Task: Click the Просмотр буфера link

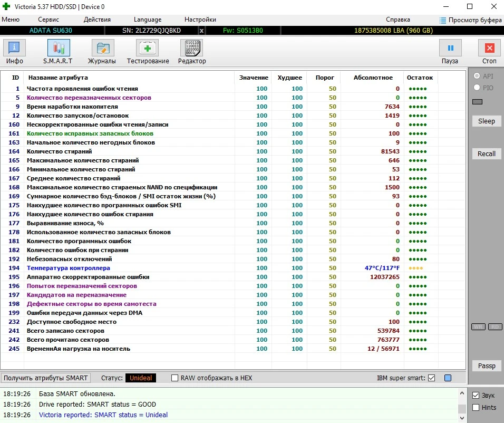Action: 475,20
